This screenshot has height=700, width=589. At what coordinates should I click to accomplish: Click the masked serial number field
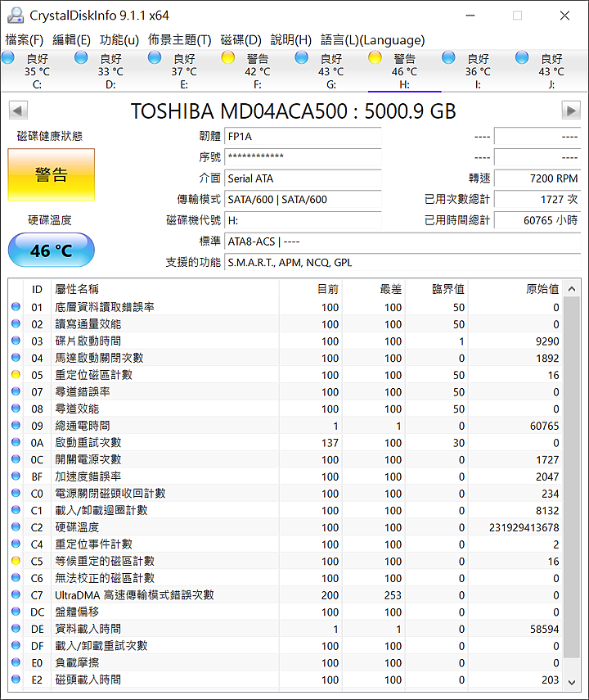point(303,157)
